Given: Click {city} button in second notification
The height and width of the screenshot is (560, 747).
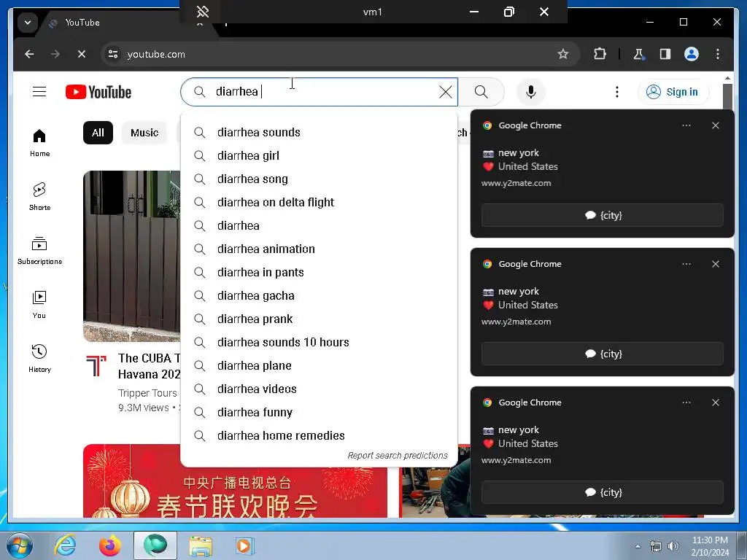Looking at the screenshot, I should (x=602, y=354).
